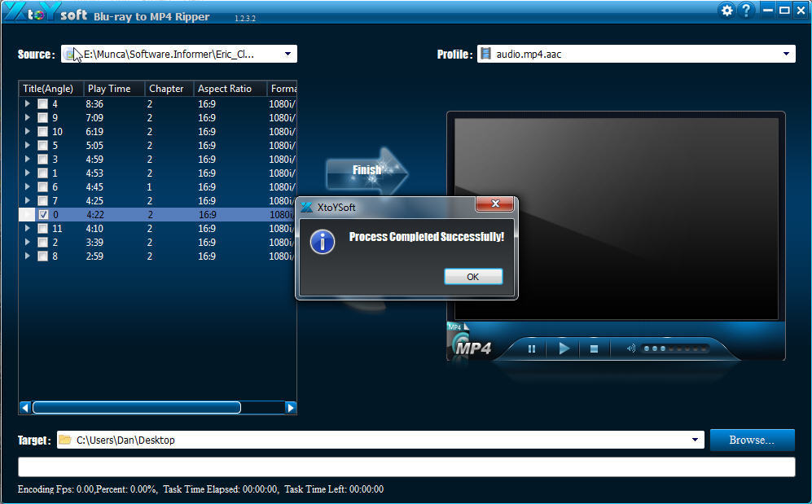This screenshot has height=504, width=812.
Task: Open settings via the gear icon
Action: click(727, 11)
